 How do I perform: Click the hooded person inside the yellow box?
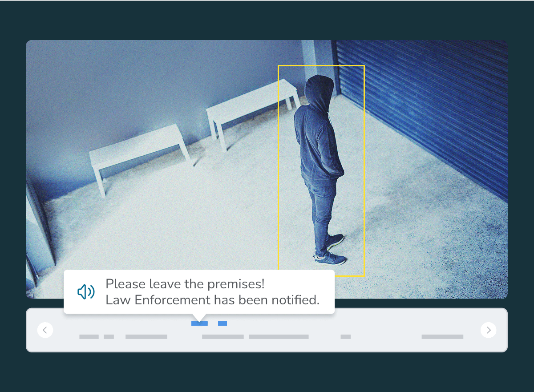coord(319,147)
